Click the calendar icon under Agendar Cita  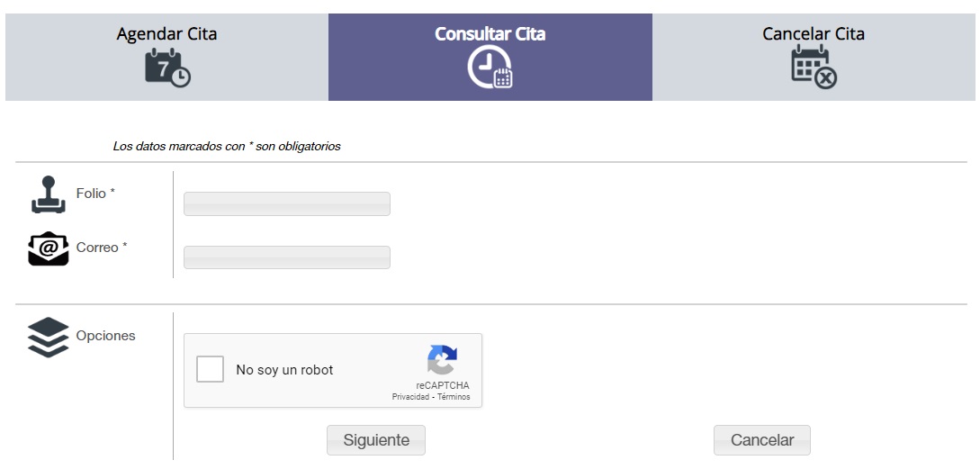[167, 69]
